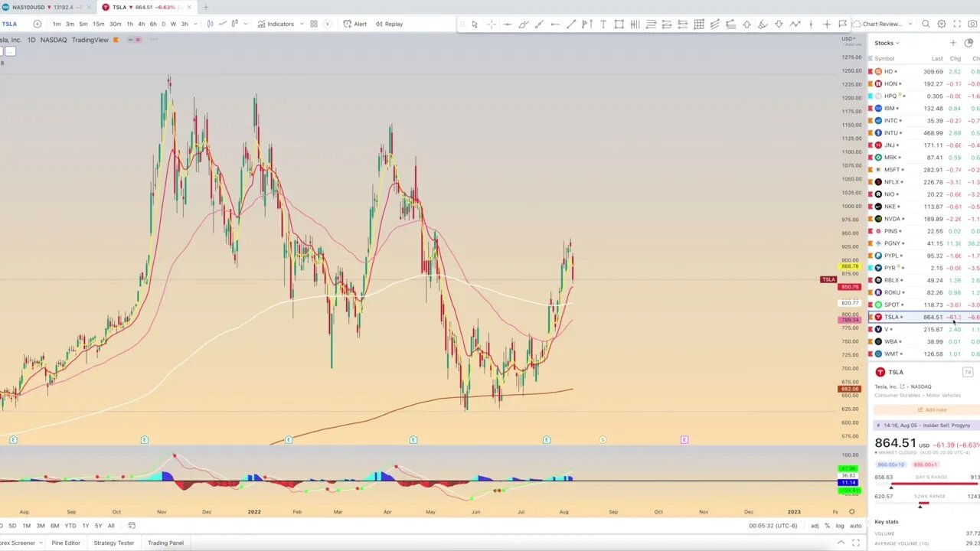Image resolution: width=980 pixels, height=551 pixels.
Task: Collapse the bottom panel chevron
Action: pos(841,543)
